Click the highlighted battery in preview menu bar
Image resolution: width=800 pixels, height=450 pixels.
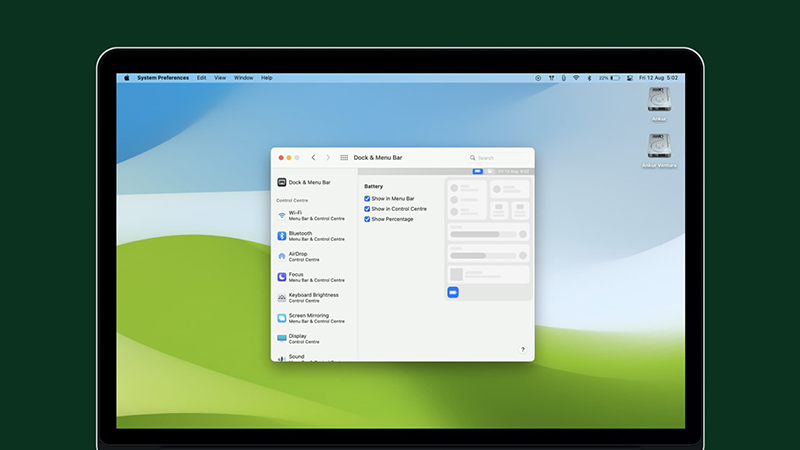click(478, 171)
